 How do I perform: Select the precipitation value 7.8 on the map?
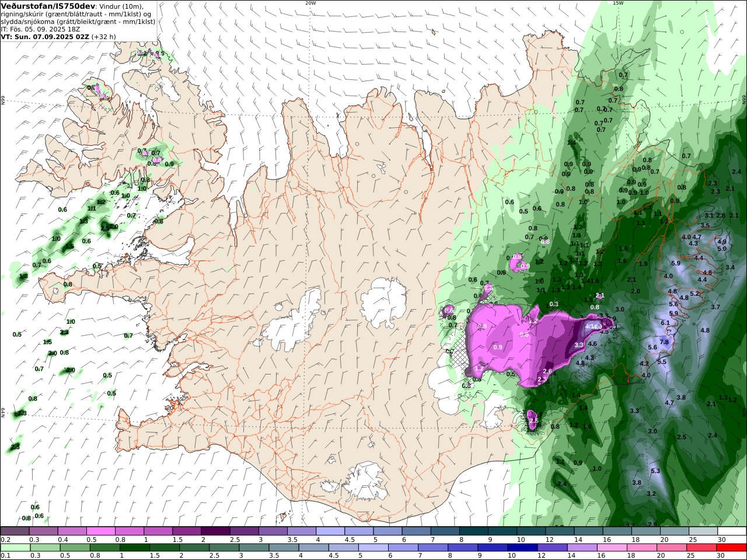tap(664, 342)
